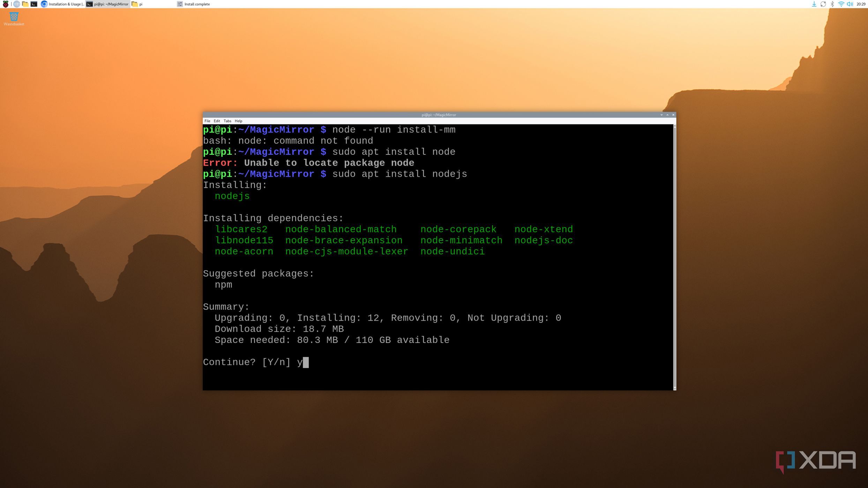Open the Wastebasket desktop icon
The height and width of the screenshot is (488, 868).
(x=14, y=19)
